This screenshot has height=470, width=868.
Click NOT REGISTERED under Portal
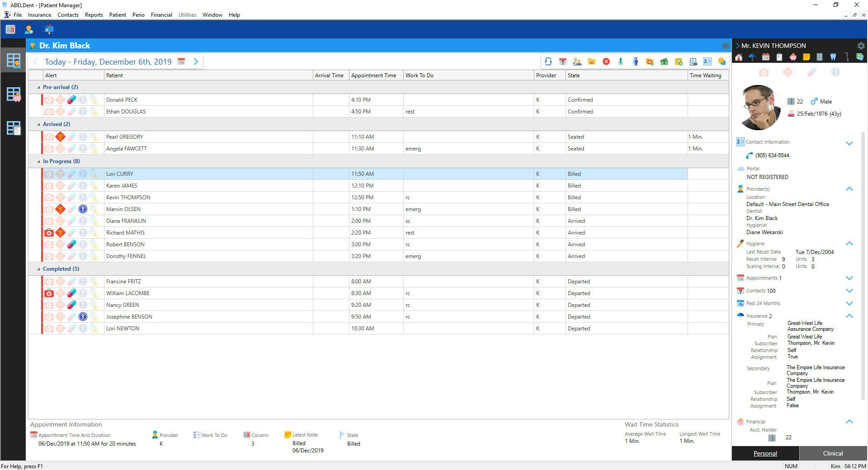767,177
